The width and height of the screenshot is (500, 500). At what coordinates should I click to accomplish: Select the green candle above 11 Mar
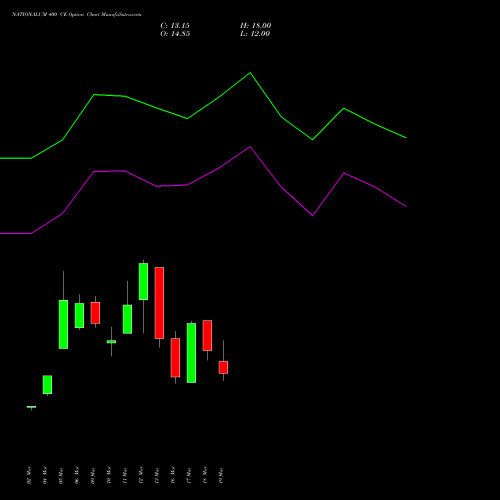click(127, 319)
